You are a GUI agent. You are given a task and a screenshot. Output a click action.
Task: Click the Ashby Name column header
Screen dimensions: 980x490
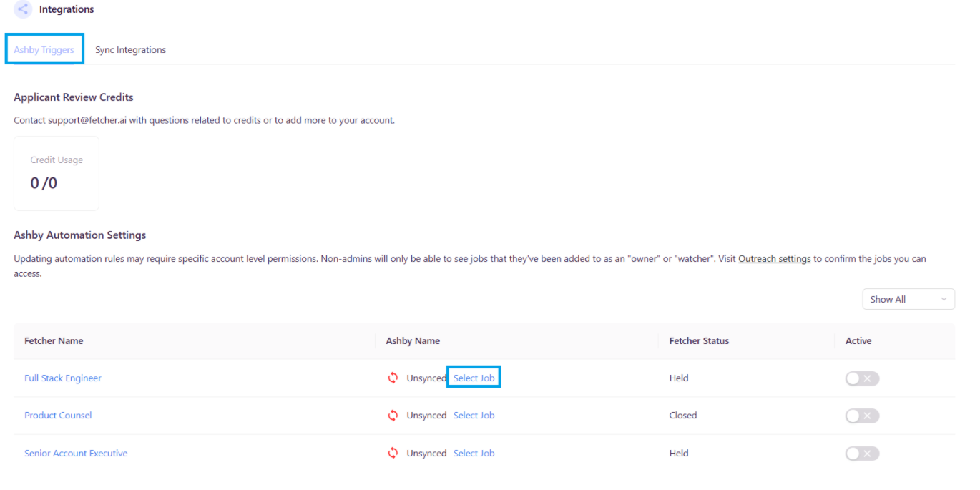(413, 341)
